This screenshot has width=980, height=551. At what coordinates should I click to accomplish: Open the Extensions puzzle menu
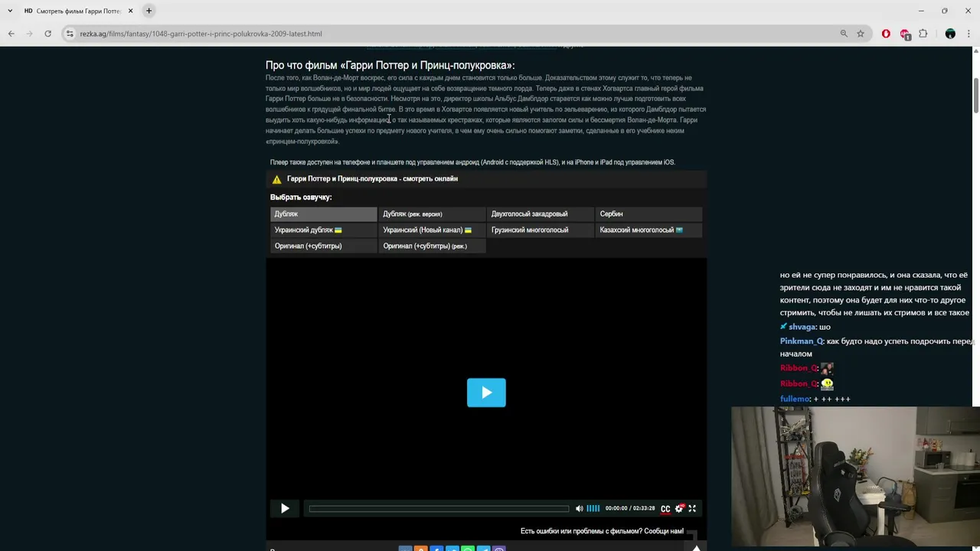923,34
